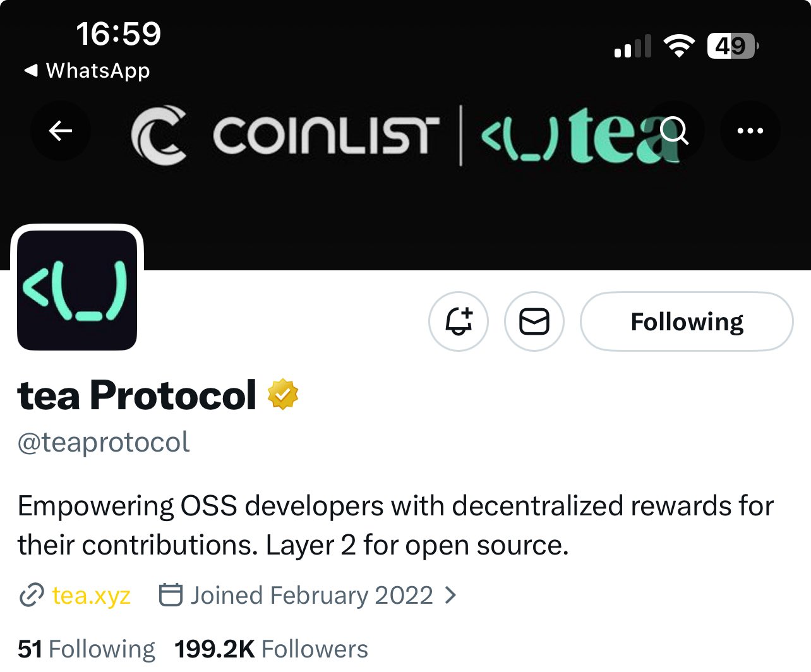Image resolution: width=811 pixels, height=672 pixels.
Task: View the 51 Following list
Action: [x=87, y=649]
